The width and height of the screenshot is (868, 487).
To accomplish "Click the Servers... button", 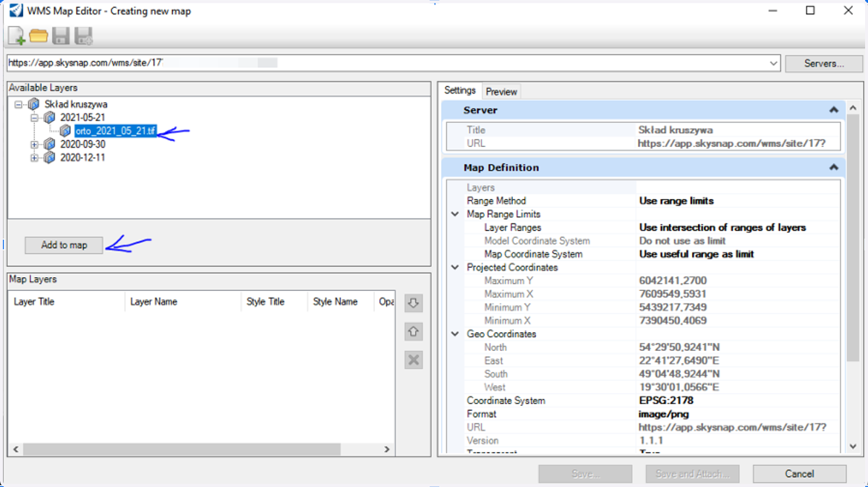I will [824, 63].
